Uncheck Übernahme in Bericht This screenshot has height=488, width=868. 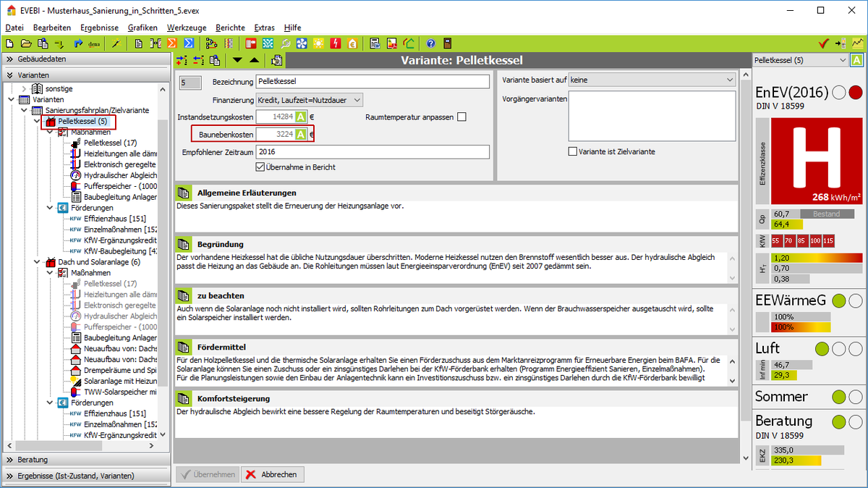[x=260, y=167]
